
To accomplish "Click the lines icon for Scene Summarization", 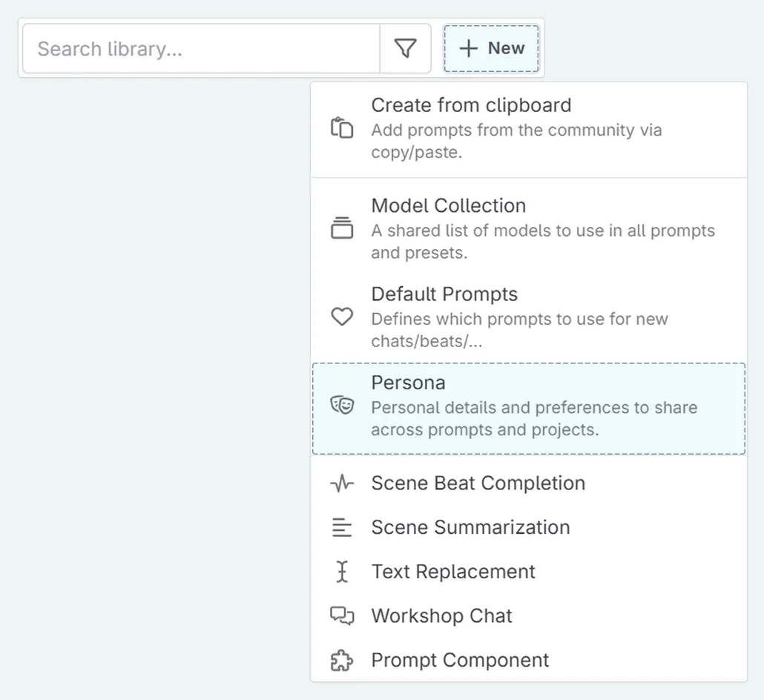I will point(342,527).
